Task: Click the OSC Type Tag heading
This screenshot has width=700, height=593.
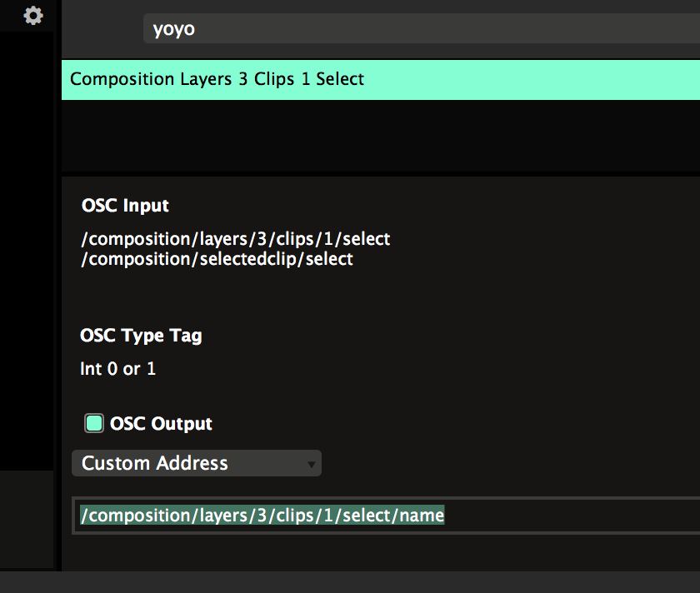Action: [141, 336]
